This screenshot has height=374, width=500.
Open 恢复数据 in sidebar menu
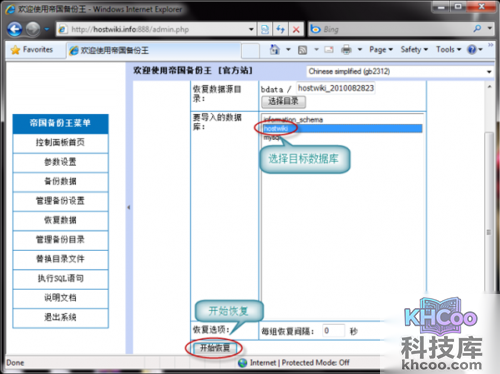point(60,220)
